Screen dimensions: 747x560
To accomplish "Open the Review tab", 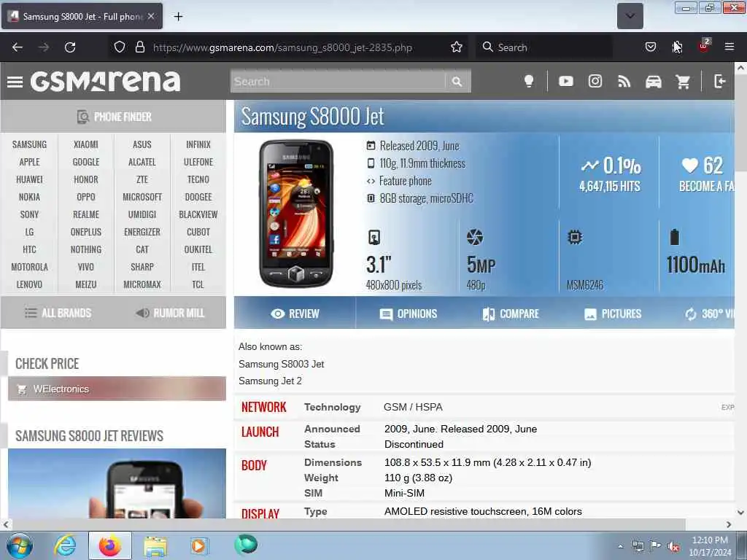I will pyautogui.click(x=295, y=314).
